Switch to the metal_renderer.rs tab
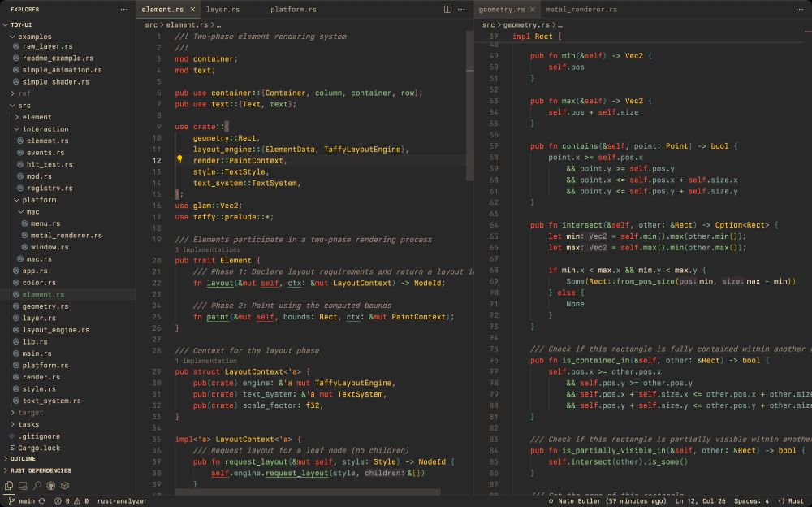Viewport: 812px width, 507px height. point(581,9)
